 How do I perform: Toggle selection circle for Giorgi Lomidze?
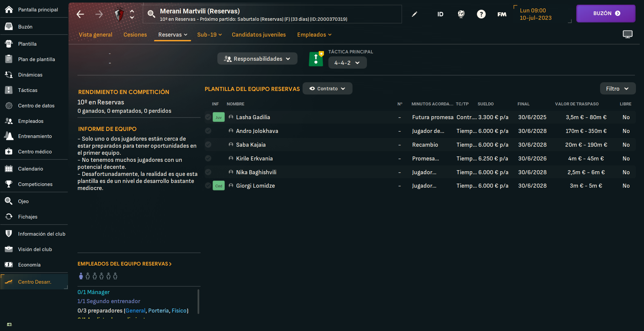click(208, 185)
